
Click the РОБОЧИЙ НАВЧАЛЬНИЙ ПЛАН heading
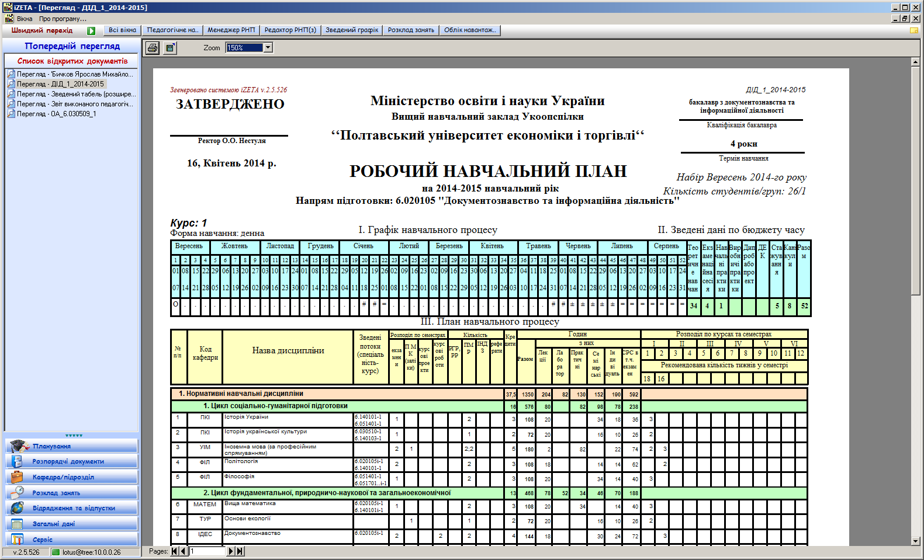coord(488,171)
